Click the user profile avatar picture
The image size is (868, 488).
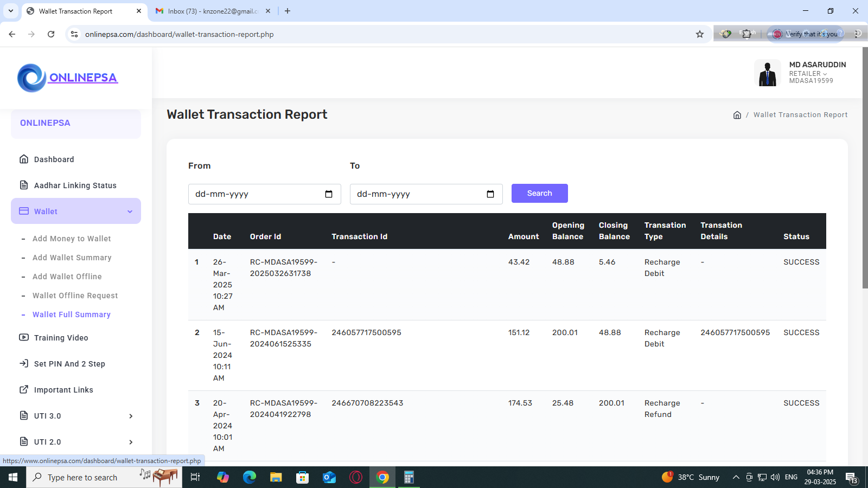click(x=767, y=74)
